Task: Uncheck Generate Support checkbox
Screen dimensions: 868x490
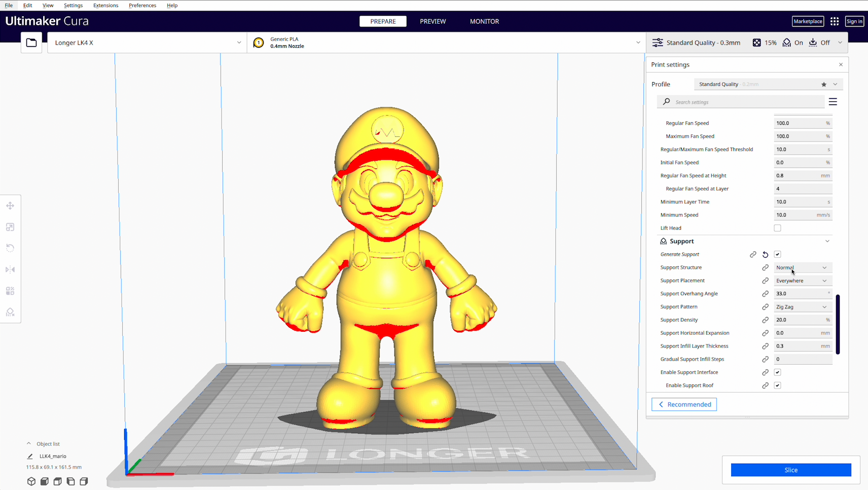Action: click(777, 255)
